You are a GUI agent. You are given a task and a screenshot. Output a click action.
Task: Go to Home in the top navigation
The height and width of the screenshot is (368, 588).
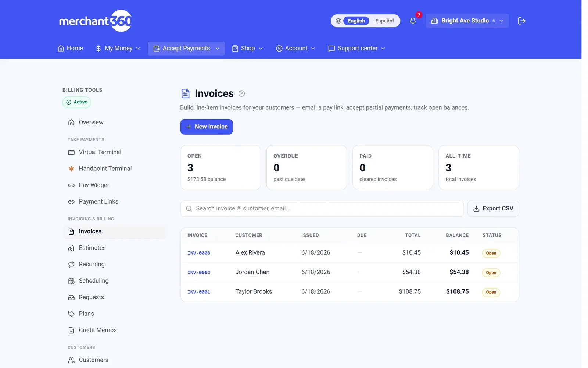tap(71, 49)
